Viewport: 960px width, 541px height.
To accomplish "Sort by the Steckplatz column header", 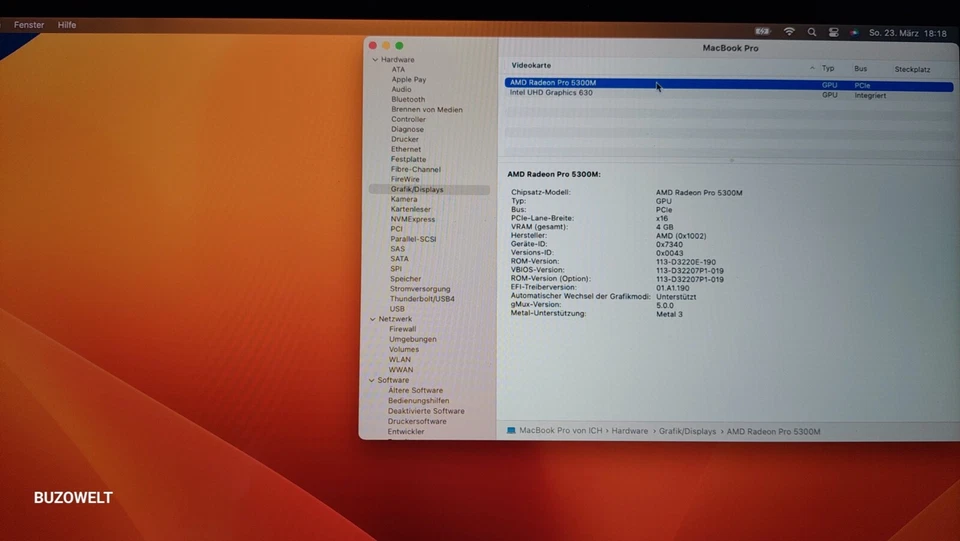I will [912, 69].
